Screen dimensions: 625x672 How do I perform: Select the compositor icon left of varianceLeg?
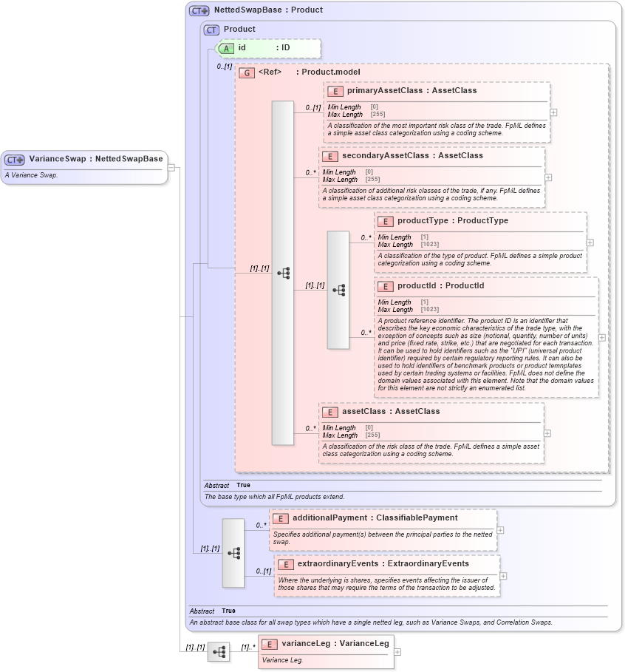click(x=218, y=651)
